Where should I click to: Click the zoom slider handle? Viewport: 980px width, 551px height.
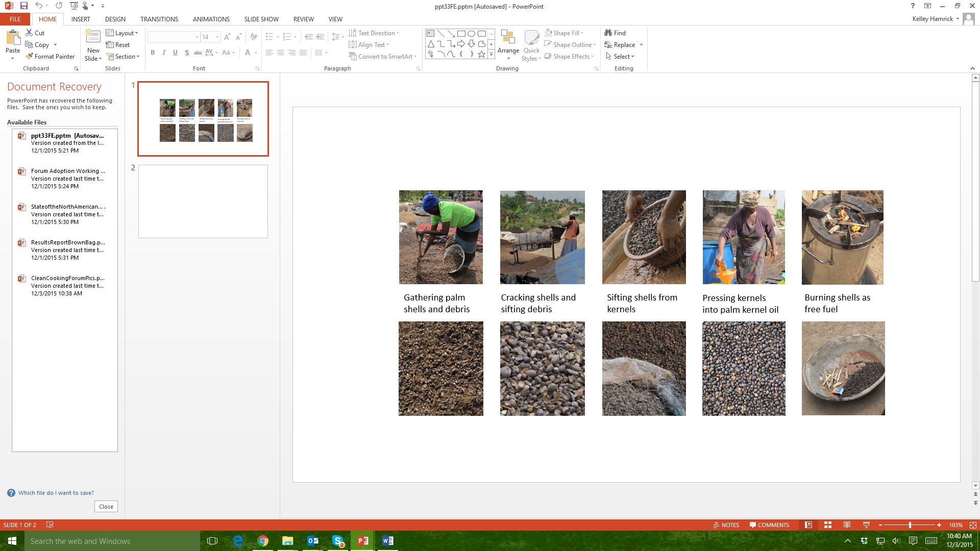pyautogui.click(x=910, y=525)
